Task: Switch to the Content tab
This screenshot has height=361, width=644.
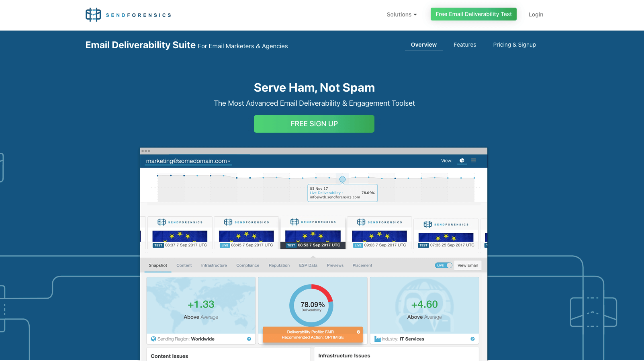Action: 184,265
